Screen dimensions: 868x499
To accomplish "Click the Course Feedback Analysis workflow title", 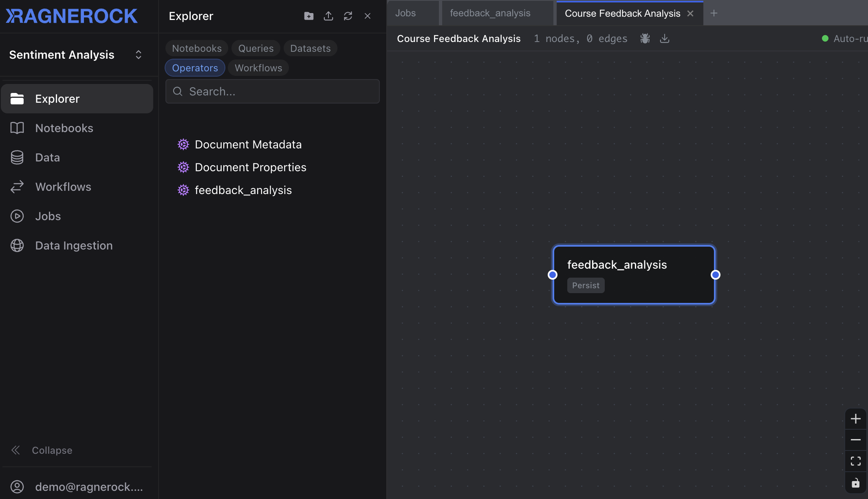I will [x=459, y=38].
